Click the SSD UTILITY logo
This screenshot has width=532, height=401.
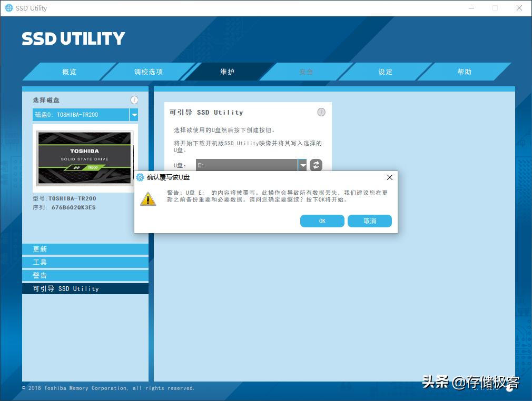point(73,38)
